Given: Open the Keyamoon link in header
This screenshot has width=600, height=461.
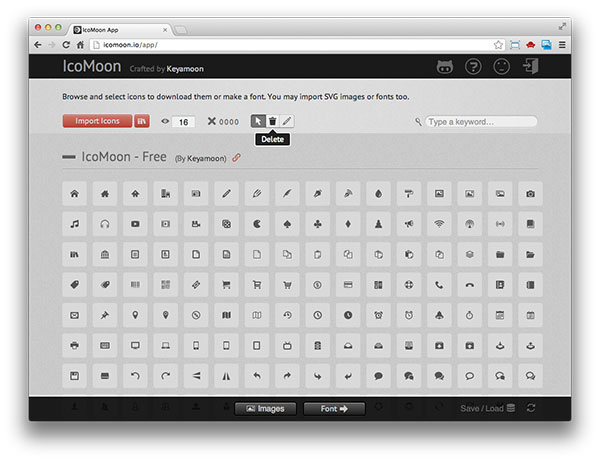Looking at the screenshot, I should (x=185, y=69).
